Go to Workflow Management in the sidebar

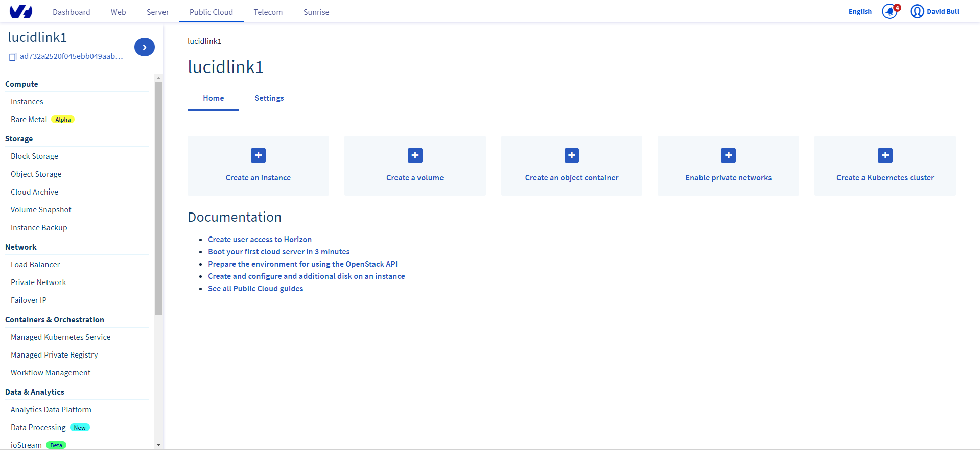(51, 373)
